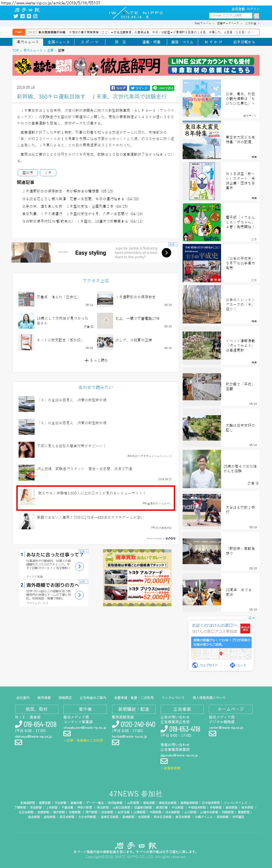Click mail icon under chosakuken@iwate-np.co.jp
The image size is (272, 868).
point(67,733)
